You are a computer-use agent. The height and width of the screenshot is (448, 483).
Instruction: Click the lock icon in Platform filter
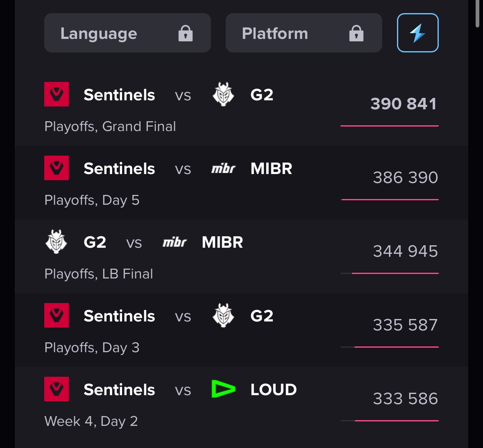click(x=356, y=33)
